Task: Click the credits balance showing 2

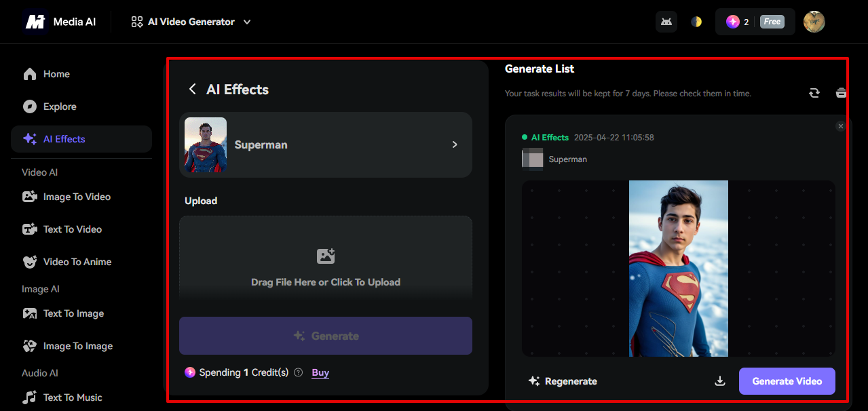Action: point(738,22)
